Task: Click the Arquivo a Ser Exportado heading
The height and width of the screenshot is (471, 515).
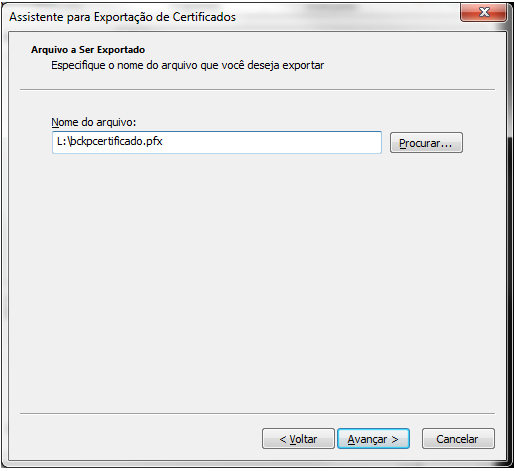Action: point(88,50)
